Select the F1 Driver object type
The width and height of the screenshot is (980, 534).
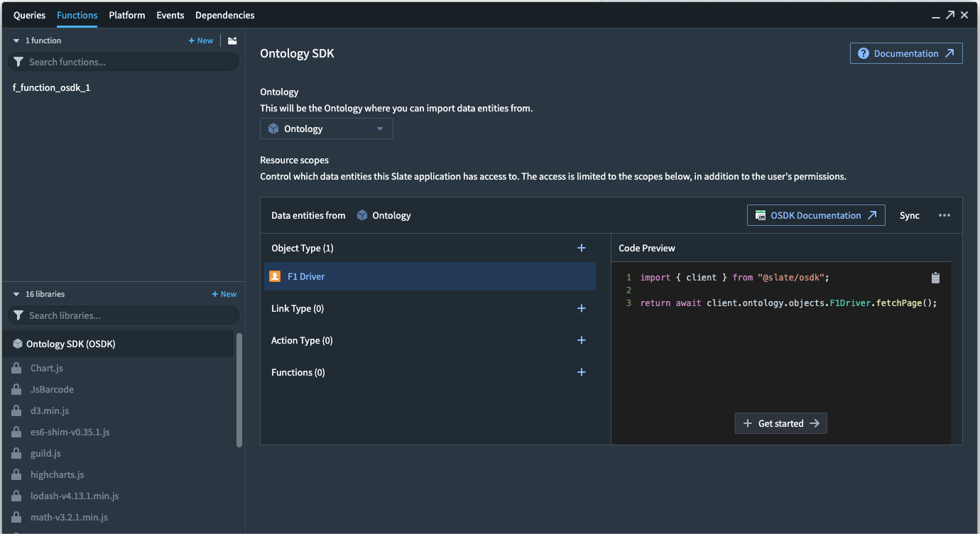(x=430, y=276)
